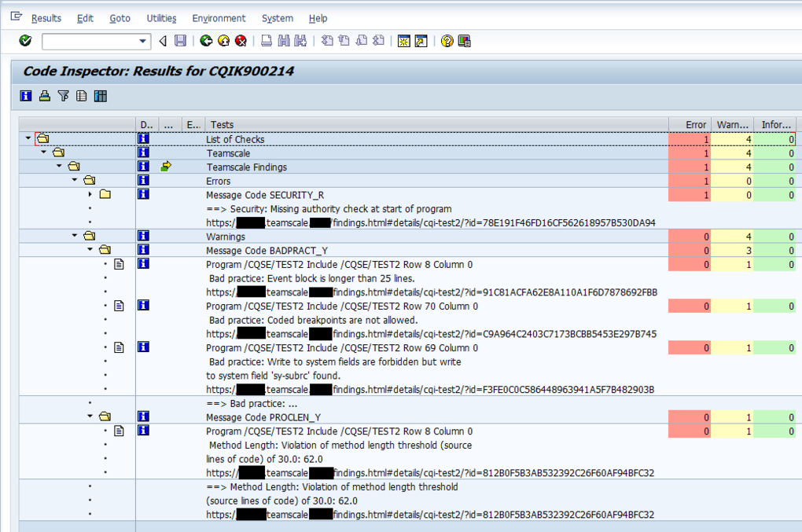Click the yellow arrow beside Teamscale Findings
The image size is (802, 532).
(x=166, y=167)
